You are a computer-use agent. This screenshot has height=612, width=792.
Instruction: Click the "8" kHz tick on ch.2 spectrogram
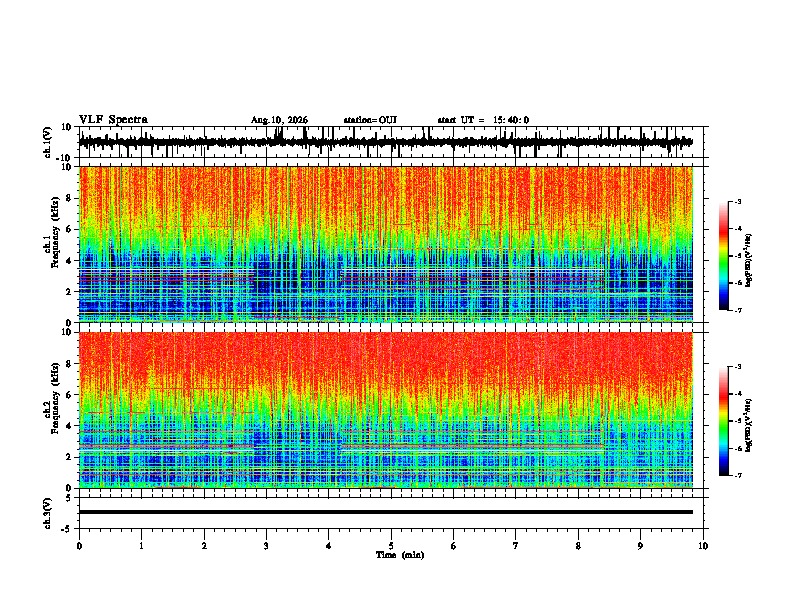70,364
